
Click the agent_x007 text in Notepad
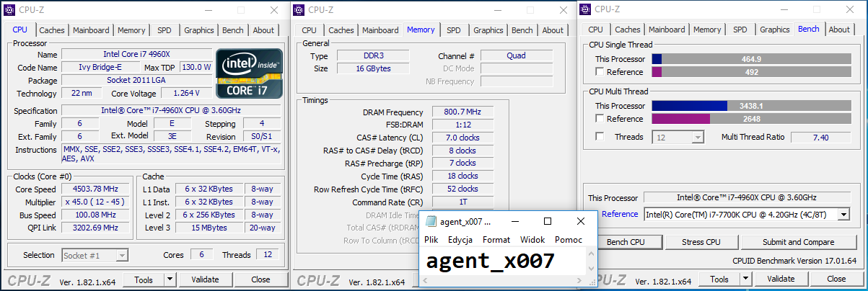tap(490, 261)
